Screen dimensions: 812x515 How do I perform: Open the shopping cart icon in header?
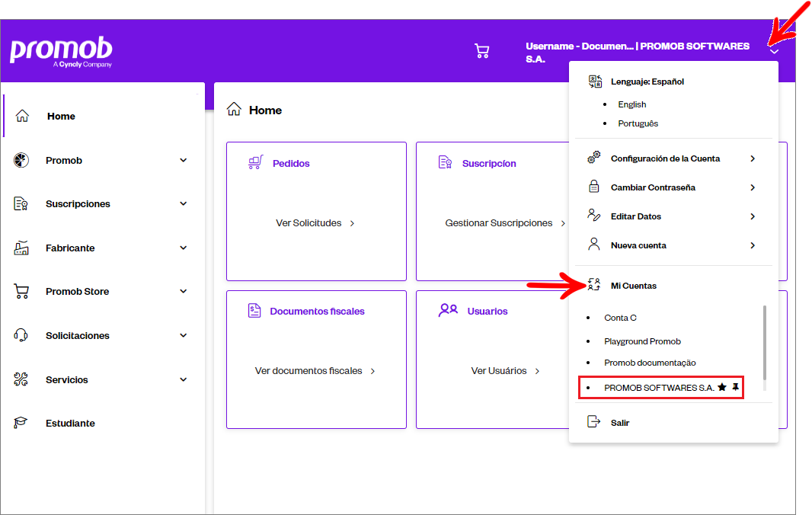[481, 51]
